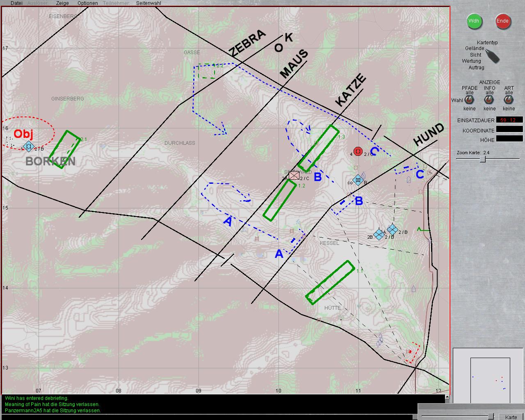Click the red dashed marker near map bottom-right

(412, 353)
